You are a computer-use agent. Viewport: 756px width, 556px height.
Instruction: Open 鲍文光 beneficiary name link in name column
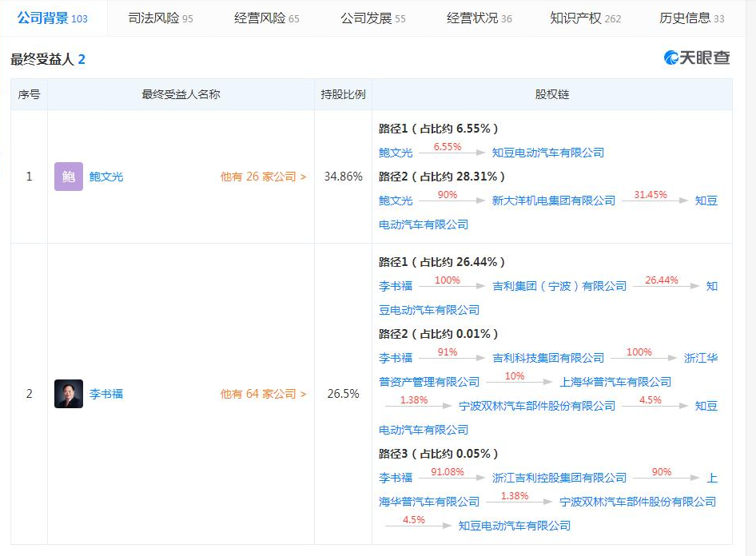click(x=106, y=177)
